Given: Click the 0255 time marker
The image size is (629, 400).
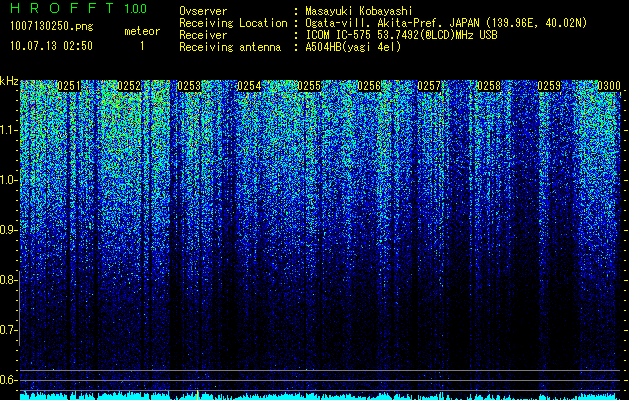Looking at the screenshot, I should point(309,86).
